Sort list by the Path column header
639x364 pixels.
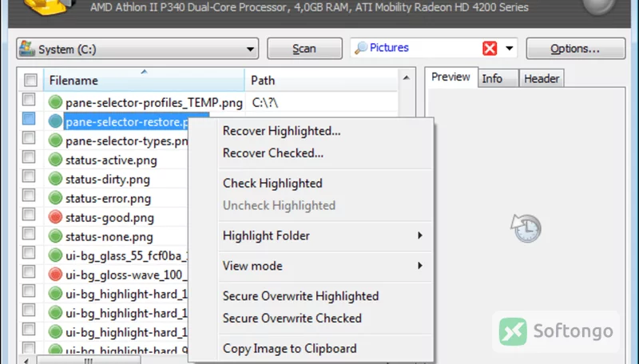click(x=321, y=80)
